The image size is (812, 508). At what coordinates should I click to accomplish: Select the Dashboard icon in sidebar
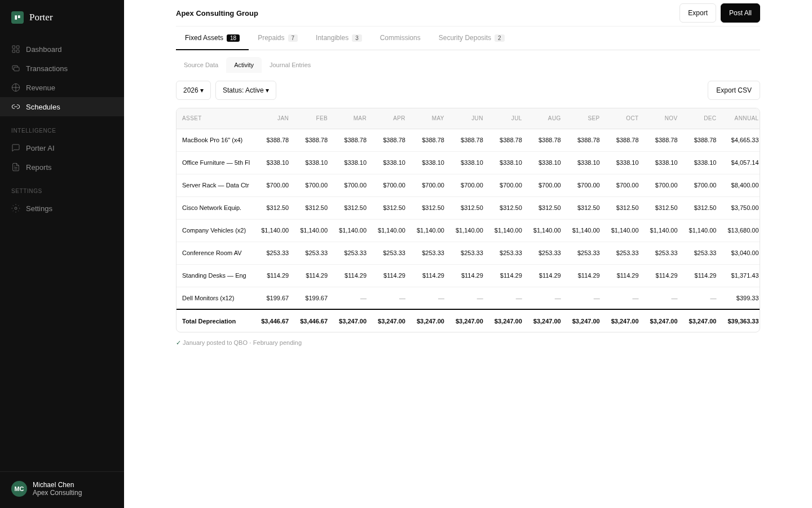16,49
